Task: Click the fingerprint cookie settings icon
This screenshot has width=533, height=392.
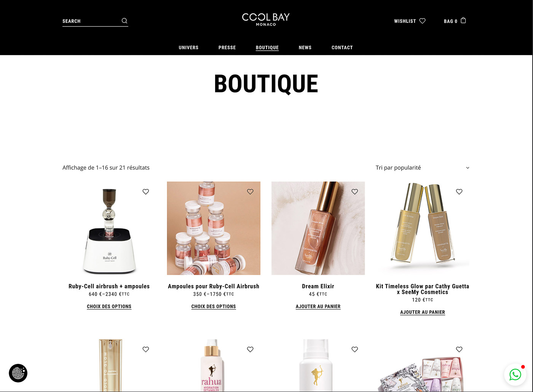Action: (x=18, y=373)
